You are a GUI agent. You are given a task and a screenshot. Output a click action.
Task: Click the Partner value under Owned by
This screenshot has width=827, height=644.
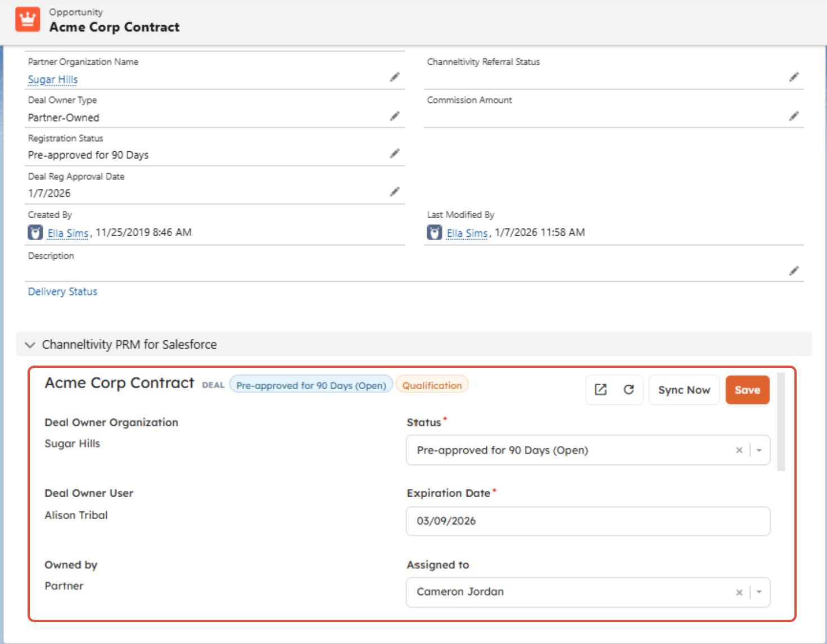pos(64,586)
